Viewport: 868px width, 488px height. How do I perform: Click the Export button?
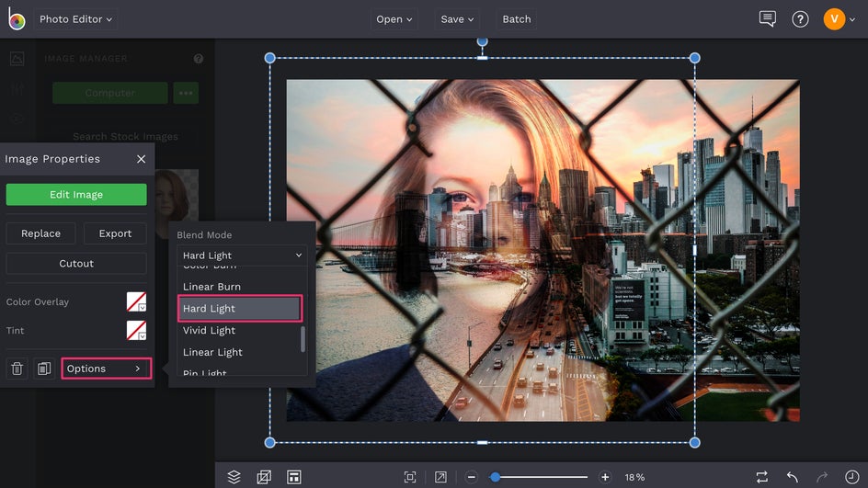tap(115, 233)
